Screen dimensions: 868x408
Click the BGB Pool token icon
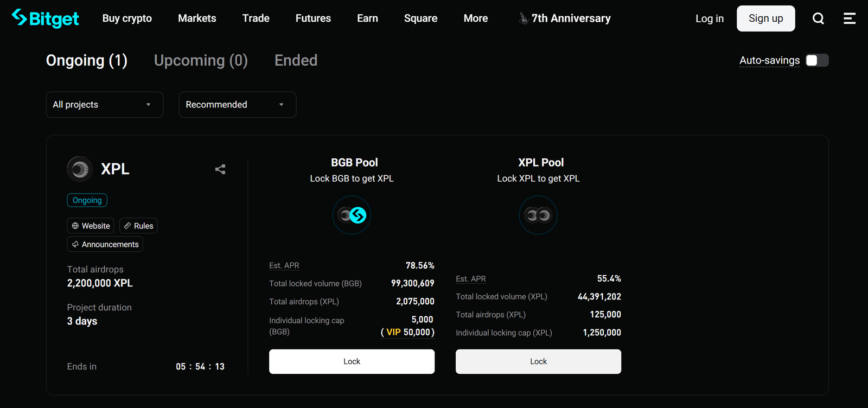(x=352, y=215)
